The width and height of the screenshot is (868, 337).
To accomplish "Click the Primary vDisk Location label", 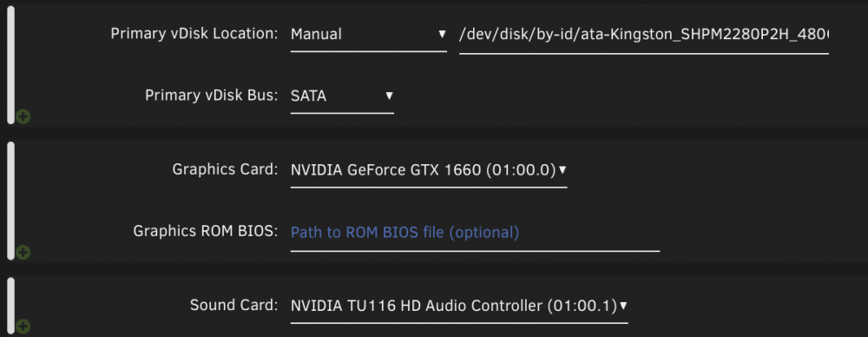I will point(194,34).
